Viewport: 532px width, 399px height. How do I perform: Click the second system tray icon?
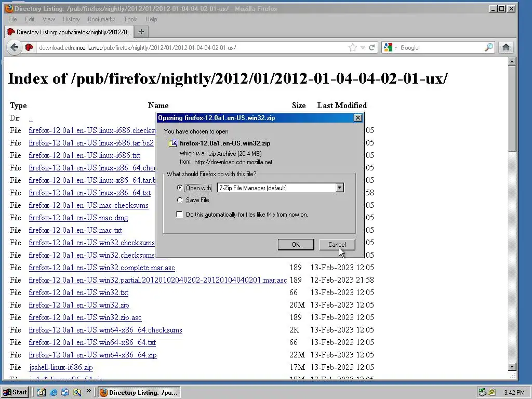click(x=492, y=393)
